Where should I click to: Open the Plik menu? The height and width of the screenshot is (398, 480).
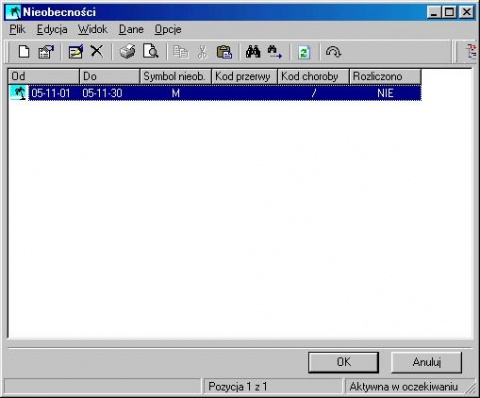(x=17, y=29)
